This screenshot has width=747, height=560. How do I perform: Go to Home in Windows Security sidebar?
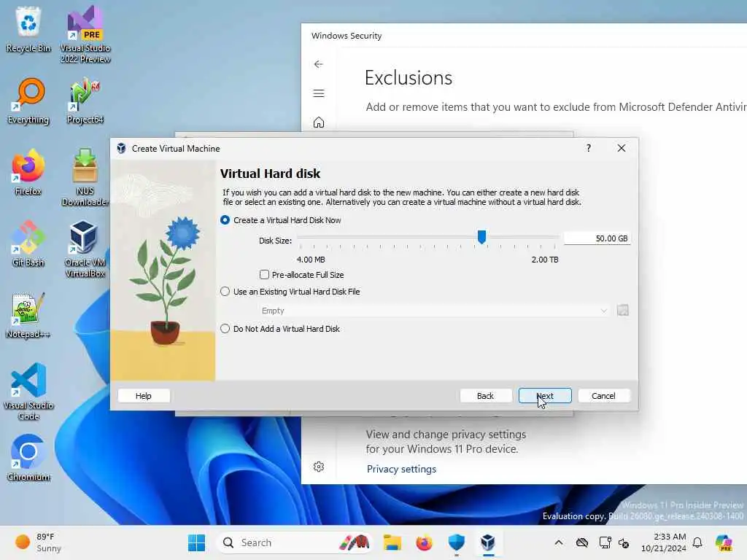[x=319, y=122]
